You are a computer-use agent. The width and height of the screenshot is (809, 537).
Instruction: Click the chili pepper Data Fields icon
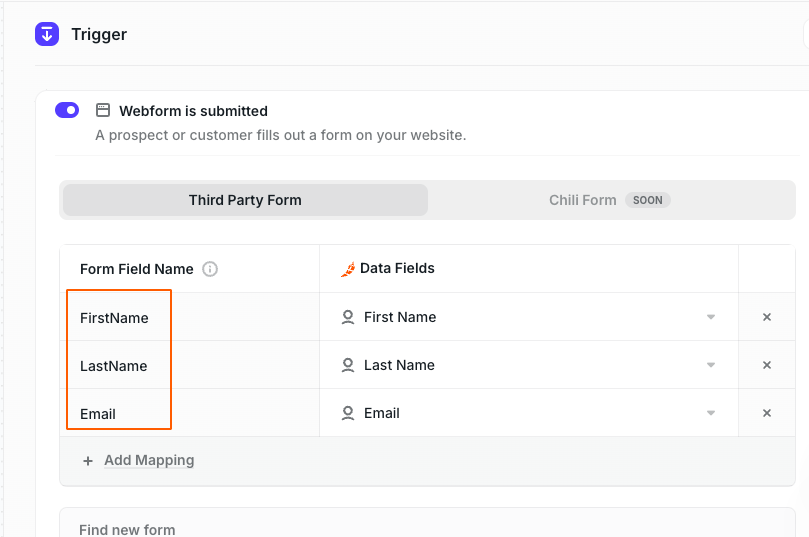coord(348,269)
